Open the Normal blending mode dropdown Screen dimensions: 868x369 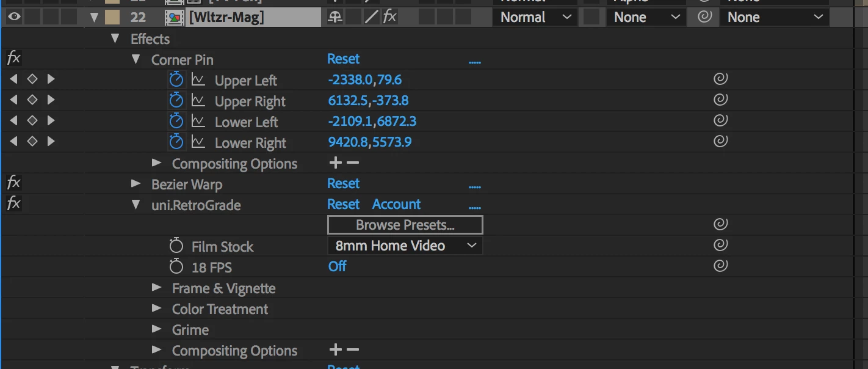(535, 17)
